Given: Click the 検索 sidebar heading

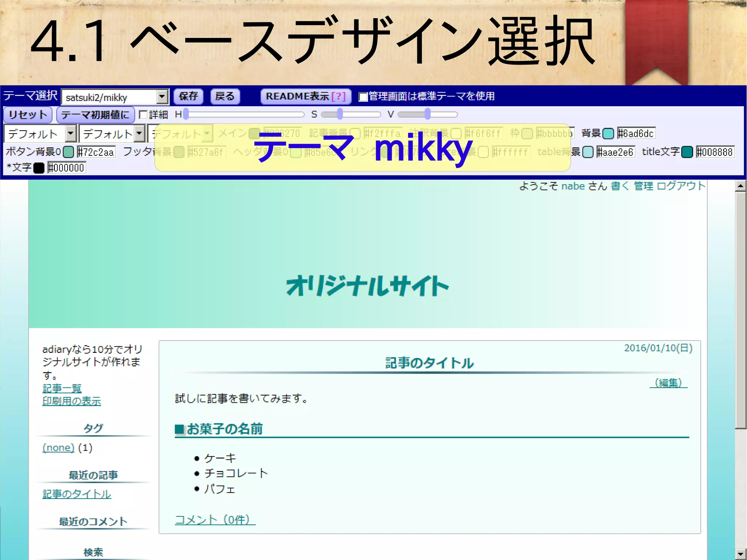Looking at the screenshot, I should click(x=93, y=552).
